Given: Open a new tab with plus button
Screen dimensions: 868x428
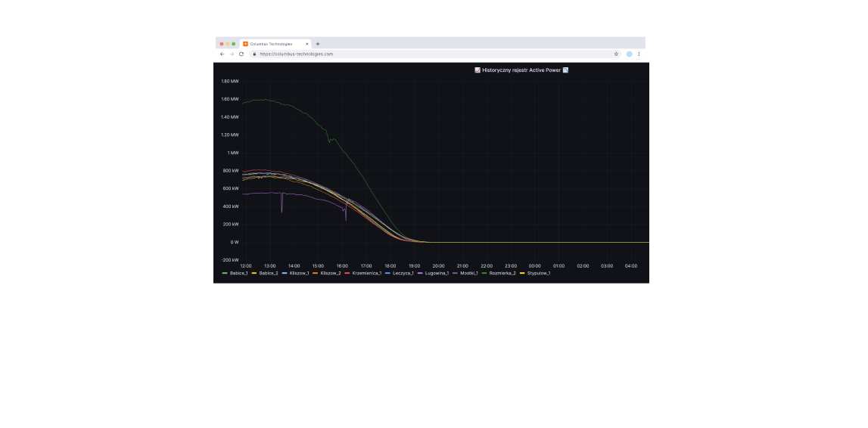Looking at the screenshot, I should [318, 44].
